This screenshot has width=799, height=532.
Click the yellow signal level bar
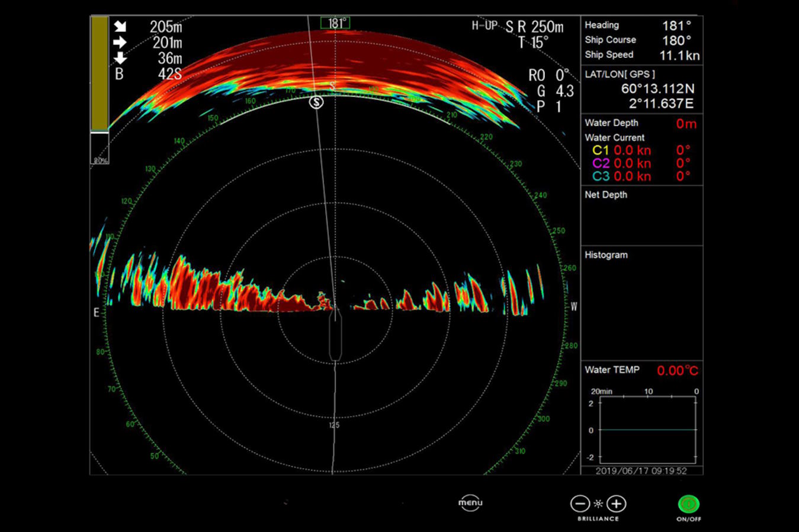point(100,73)
